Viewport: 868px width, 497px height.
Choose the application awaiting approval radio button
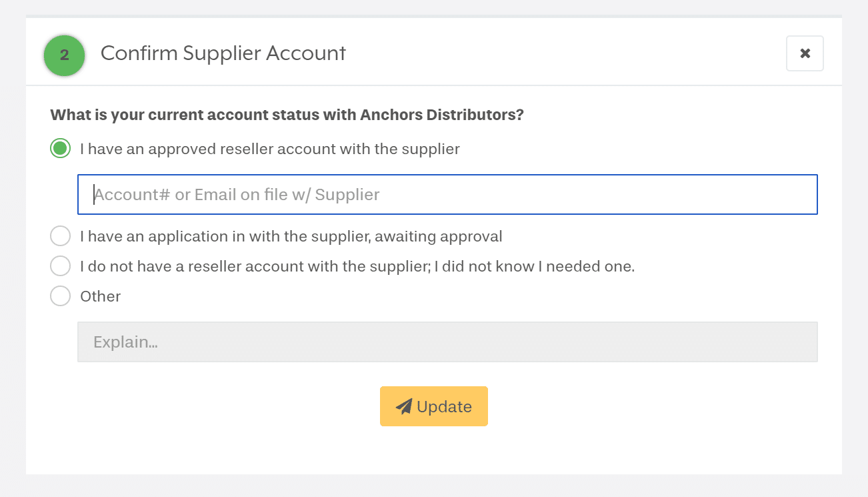click(x=61, y=236)
